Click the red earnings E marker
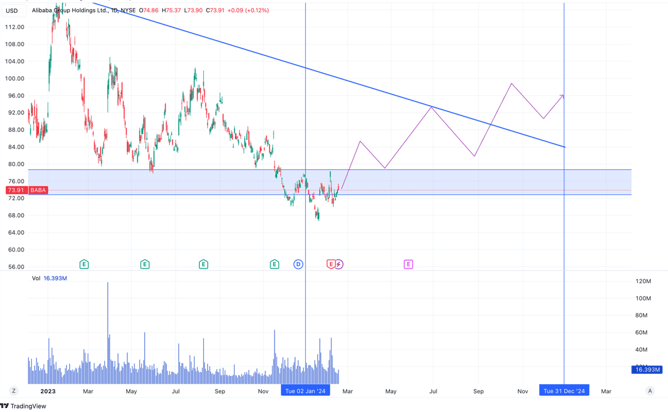The image size is (668, 412). coord(331,264)
